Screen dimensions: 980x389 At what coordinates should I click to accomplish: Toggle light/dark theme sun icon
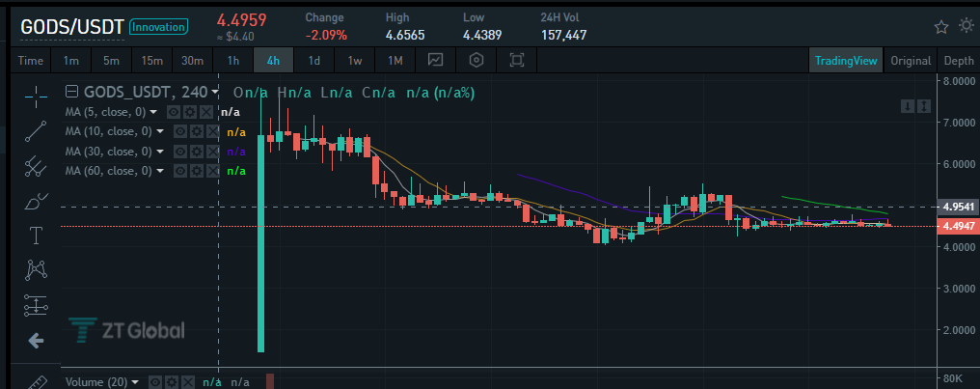(x=966, y=27)
